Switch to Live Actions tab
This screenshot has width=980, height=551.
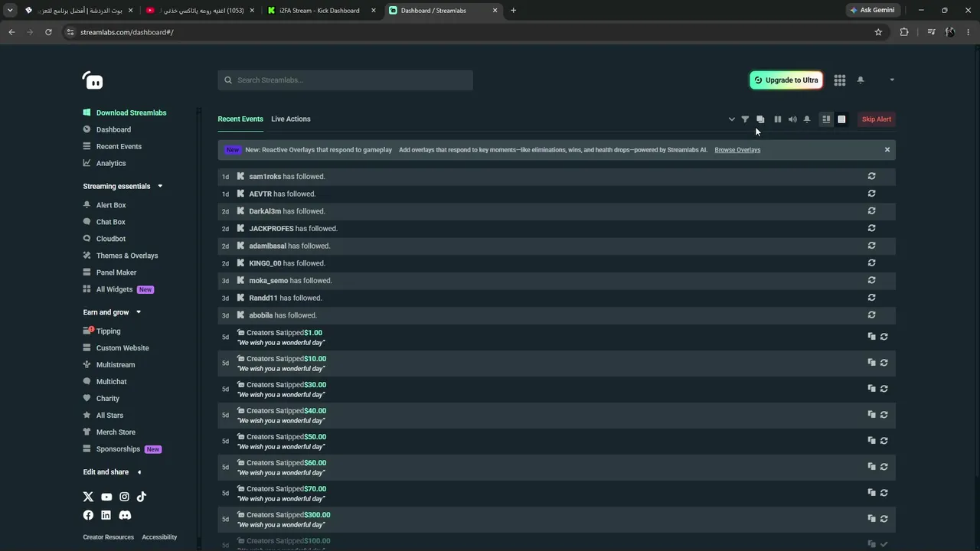click(x=291, y=119)
